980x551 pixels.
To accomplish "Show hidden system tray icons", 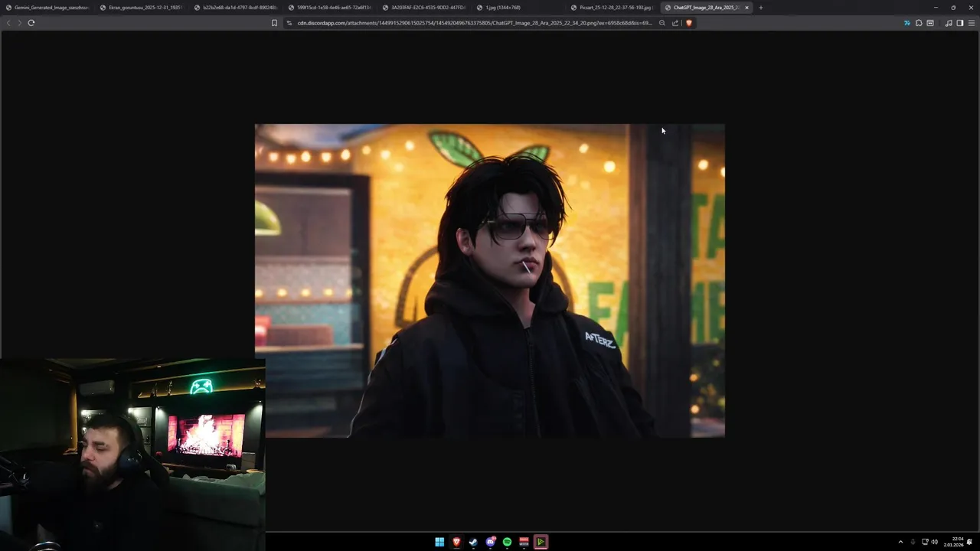I will pos(900,542).
